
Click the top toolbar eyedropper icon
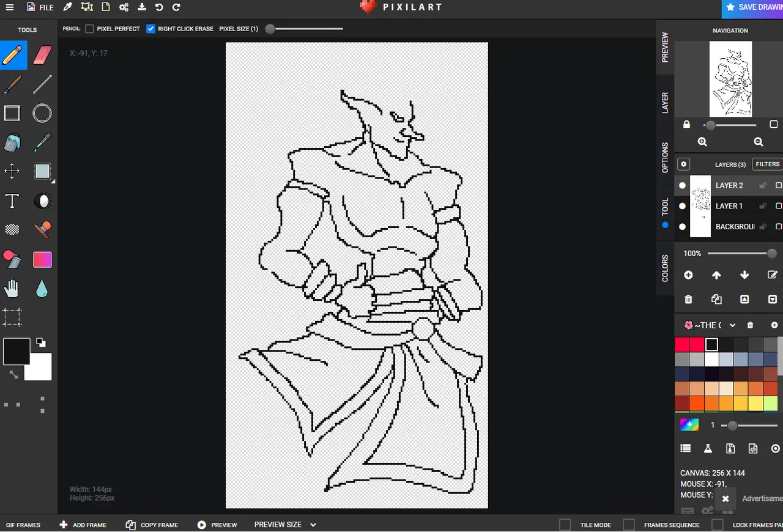[68, 7]
